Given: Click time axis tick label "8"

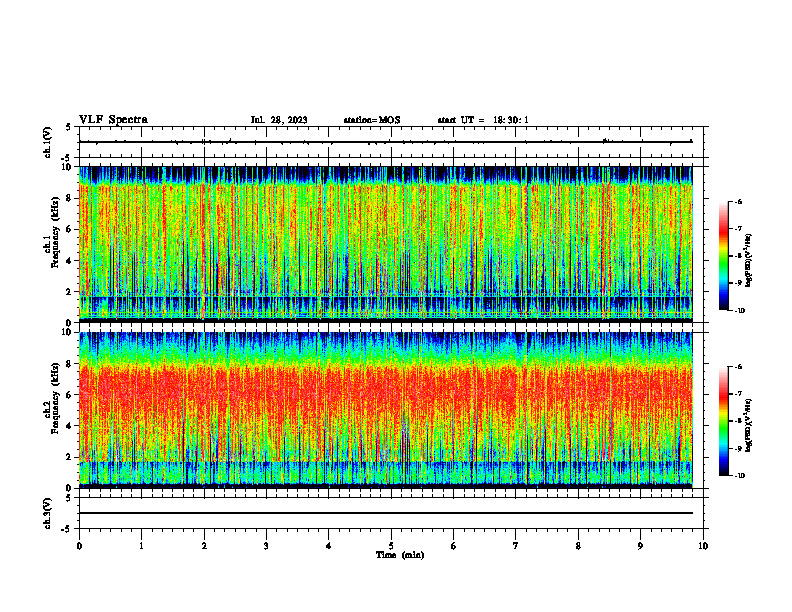Looking at the screenshot, I should pyautogui.click(x=578, y=546).
